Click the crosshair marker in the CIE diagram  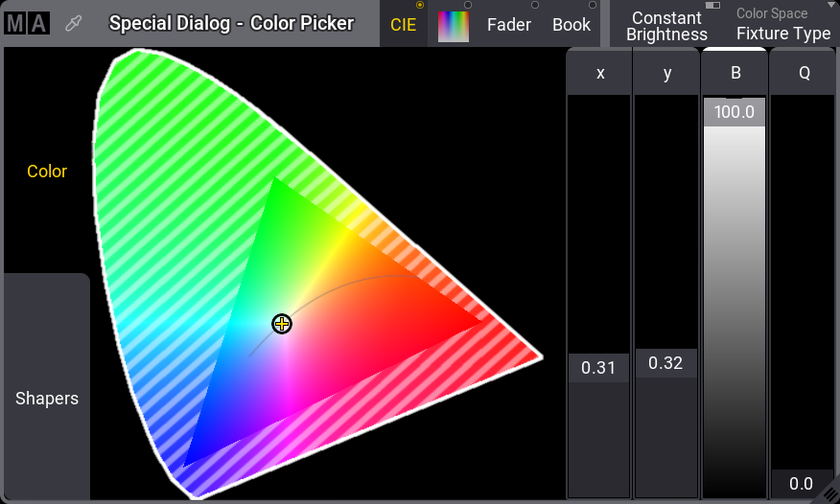[x=281, y=324]
